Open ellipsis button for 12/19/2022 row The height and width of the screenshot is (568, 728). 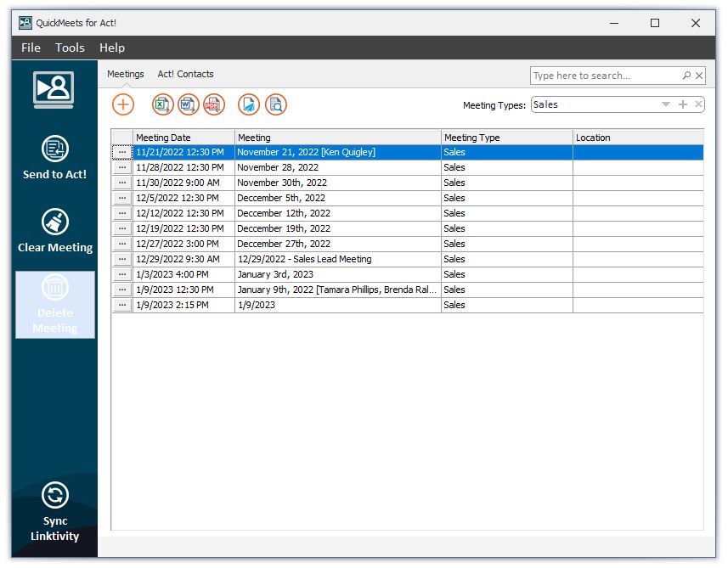tap(122, 228)
